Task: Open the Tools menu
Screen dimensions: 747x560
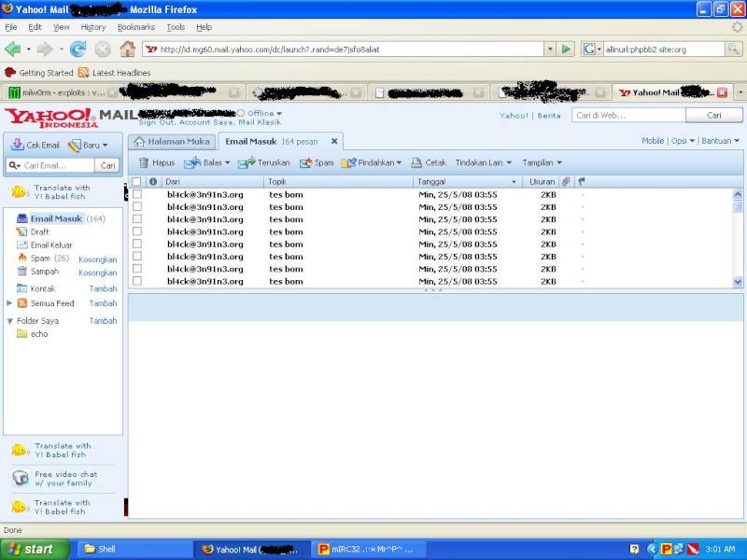Action: 176,27
